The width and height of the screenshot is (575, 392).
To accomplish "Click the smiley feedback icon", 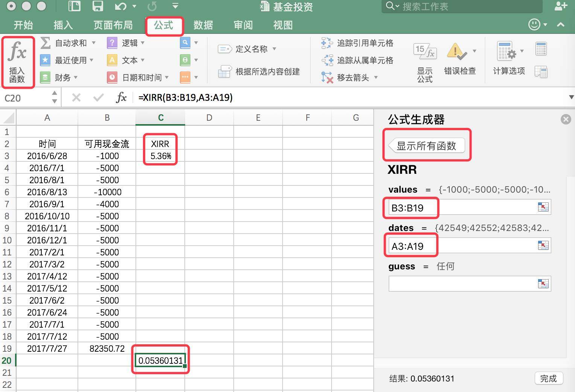I will pos(534,24).
